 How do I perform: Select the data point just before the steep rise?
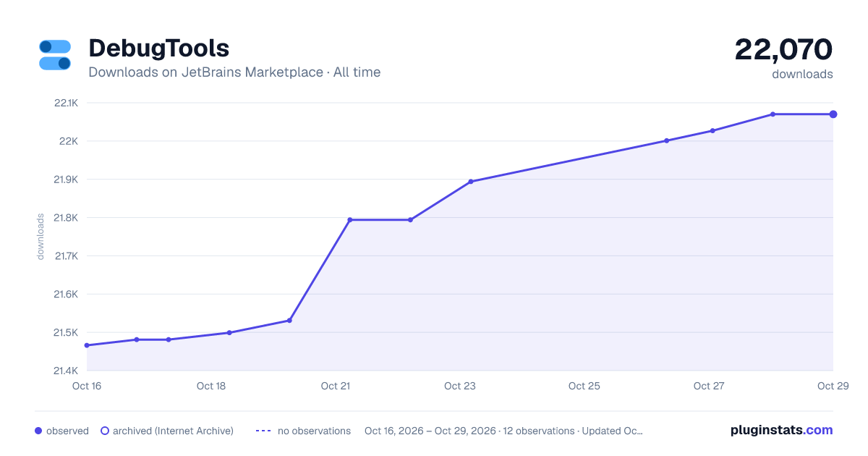[x=289, y=320]
